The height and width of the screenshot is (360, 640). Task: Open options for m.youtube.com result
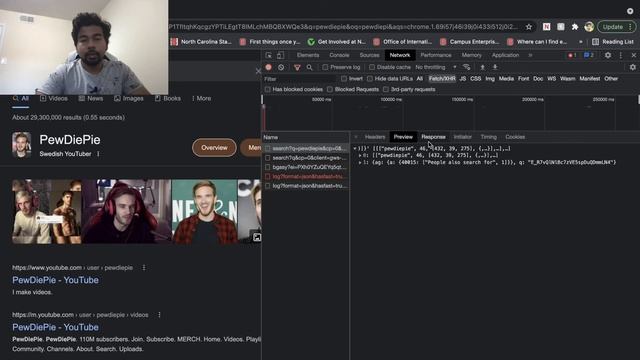[x=159, y=315]
